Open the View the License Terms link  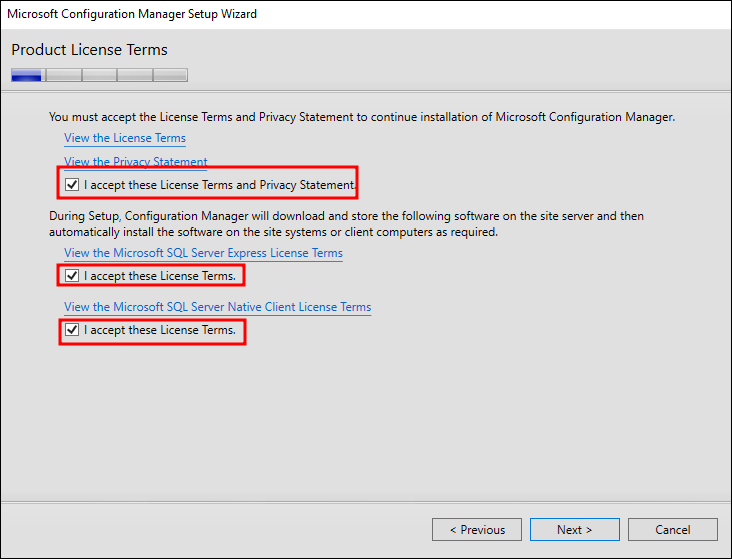[125, 138]
